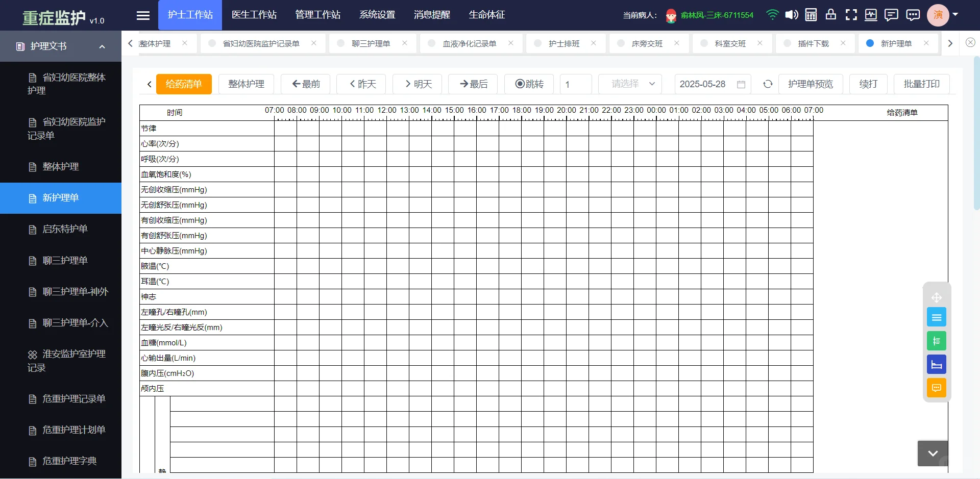Screen dimensions: 980x479
Task: Click the monitor waveform icon in top bar
Action: (870, 15)
